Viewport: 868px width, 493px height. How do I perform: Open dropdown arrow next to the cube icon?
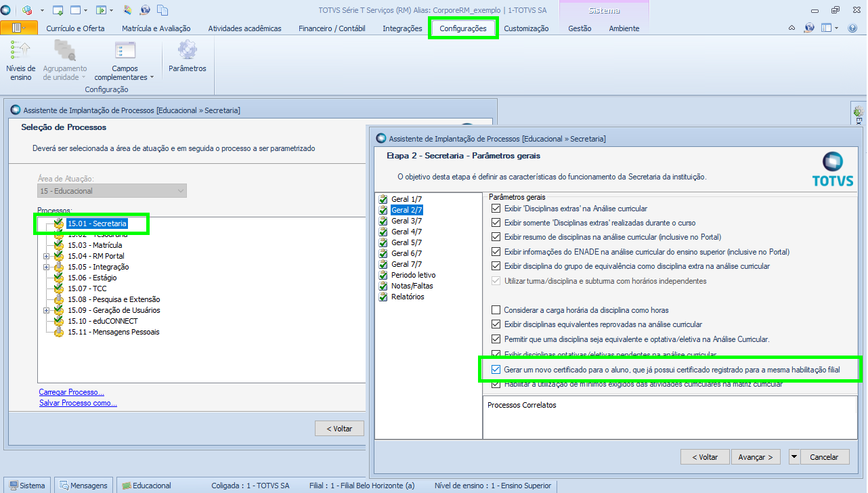click(42, 10)
